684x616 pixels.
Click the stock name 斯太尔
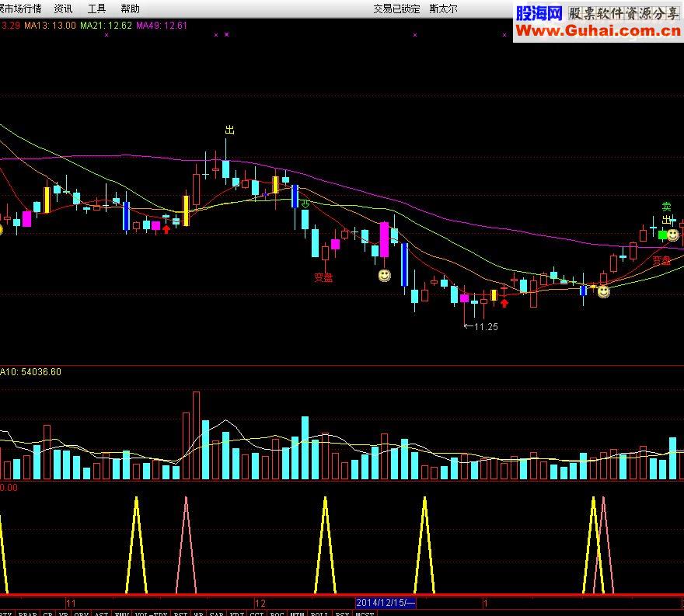[443, 9]
